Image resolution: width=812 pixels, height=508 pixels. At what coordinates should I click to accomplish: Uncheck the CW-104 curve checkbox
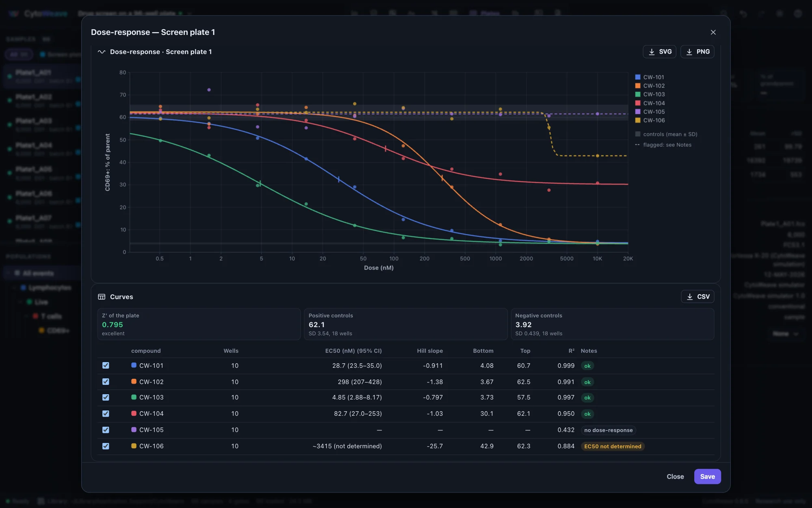106,414
